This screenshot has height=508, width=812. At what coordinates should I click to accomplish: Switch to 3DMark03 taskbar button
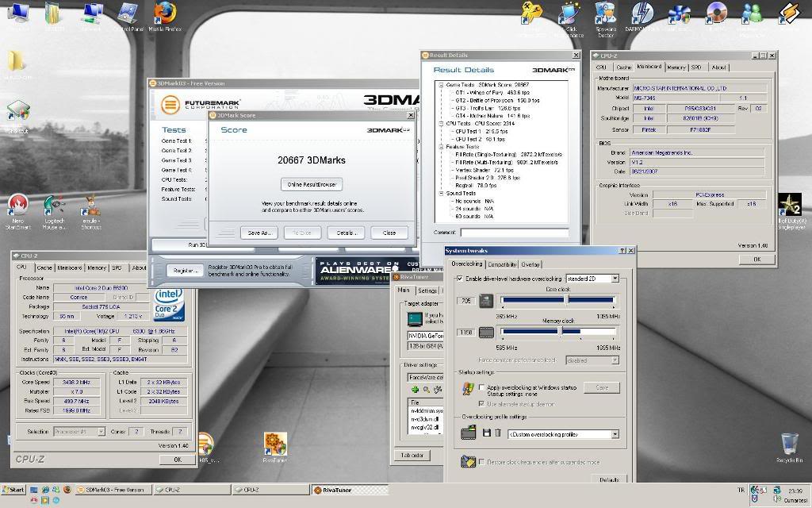[113, 489]
